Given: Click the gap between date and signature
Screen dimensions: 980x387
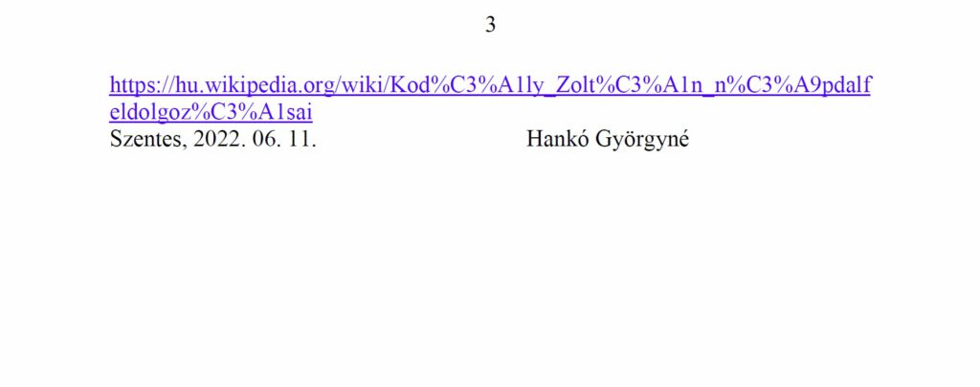Looking at the screenshot, I should [x=421, y=139].
